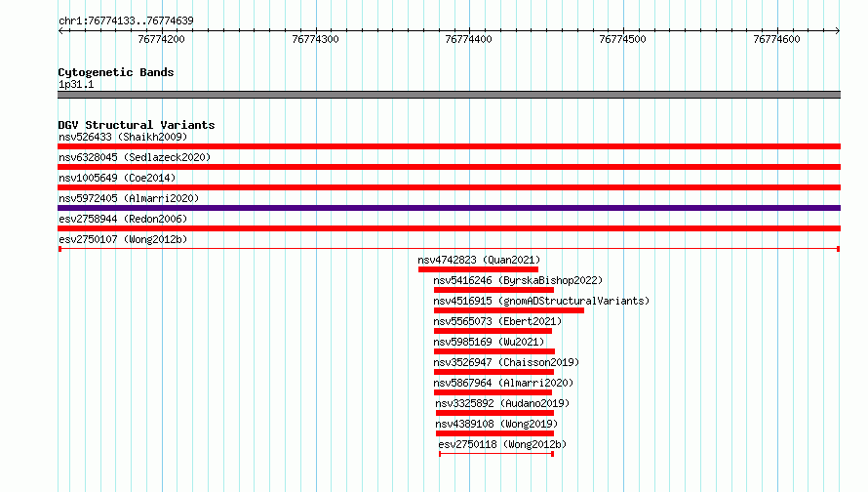The height and width of the screenshot is (492, 868).
Task: Click the red bar under nsv5985169
Action: click(494, 351)
